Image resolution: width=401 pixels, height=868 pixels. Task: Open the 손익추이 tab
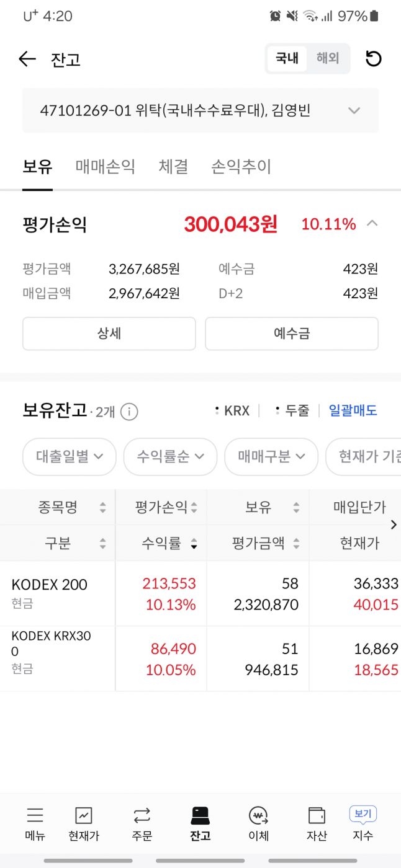[x=241, y=167]
